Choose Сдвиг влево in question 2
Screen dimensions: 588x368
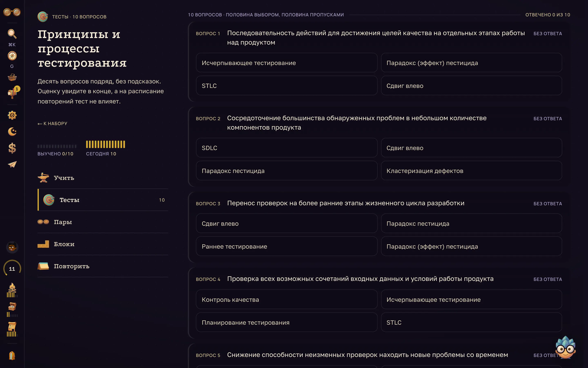pos(471,148)
